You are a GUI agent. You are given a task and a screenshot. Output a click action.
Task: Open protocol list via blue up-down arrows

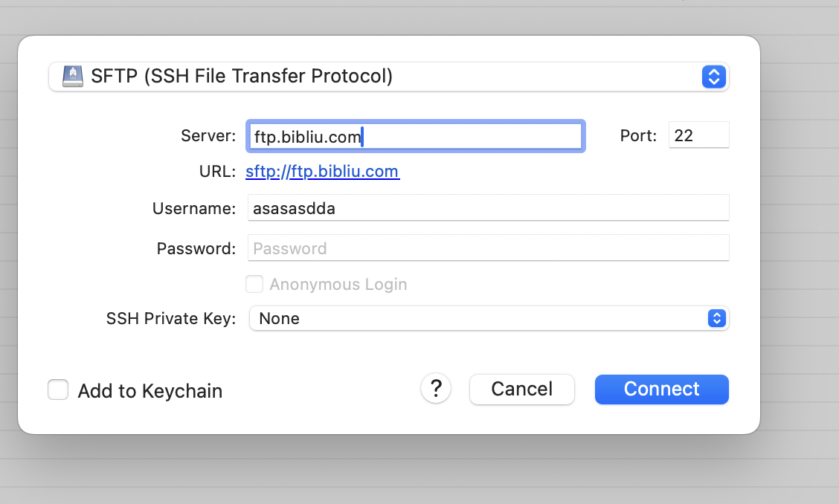tap(714, 77)
